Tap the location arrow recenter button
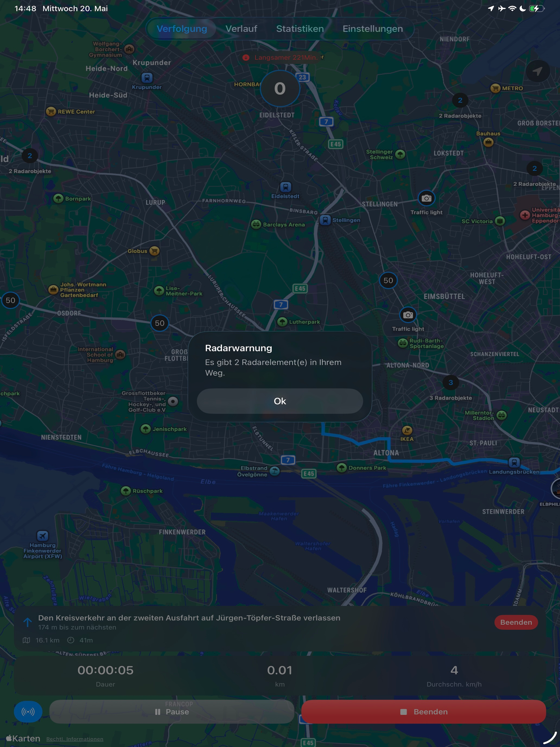This screenshot has width=560, height=747. tap(537, 71)
